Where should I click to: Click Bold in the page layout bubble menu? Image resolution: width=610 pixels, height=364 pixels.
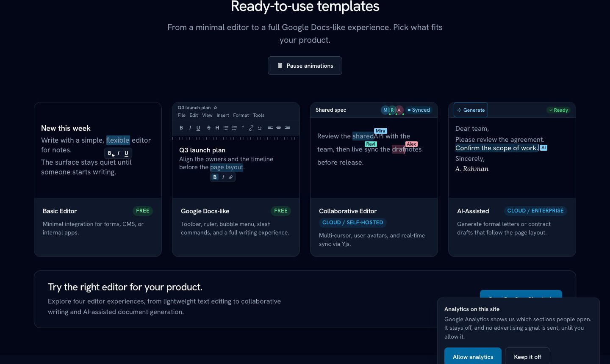[x=215, y=177]
